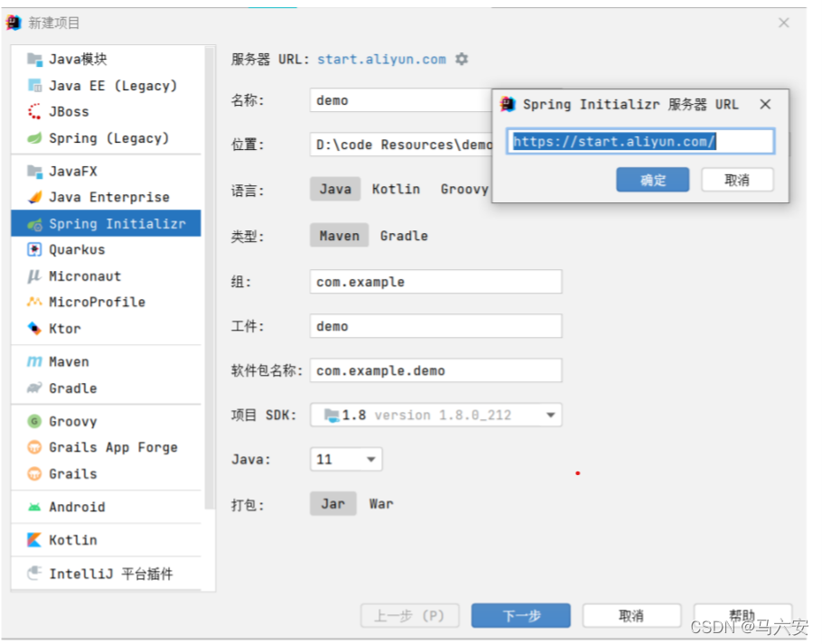
Task: Click the Micronaut mu icon
Action: click(x=34, y=276)
